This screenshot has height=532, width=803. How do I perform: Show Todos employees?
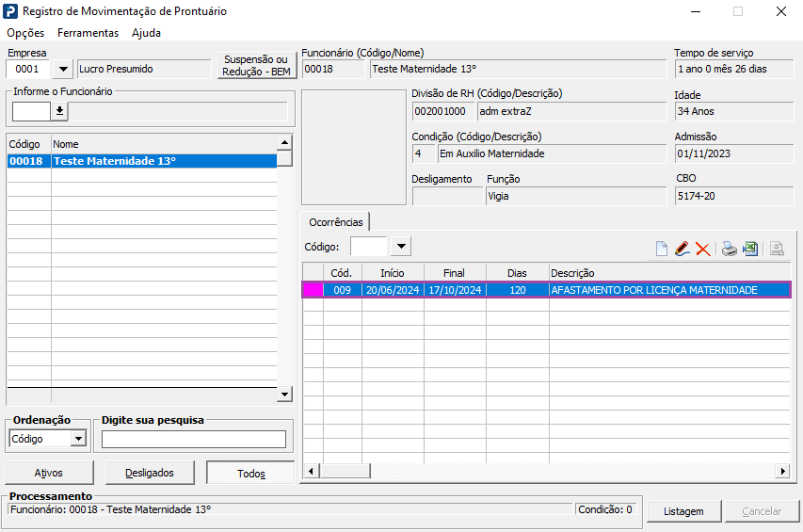(x=251, y=473)
